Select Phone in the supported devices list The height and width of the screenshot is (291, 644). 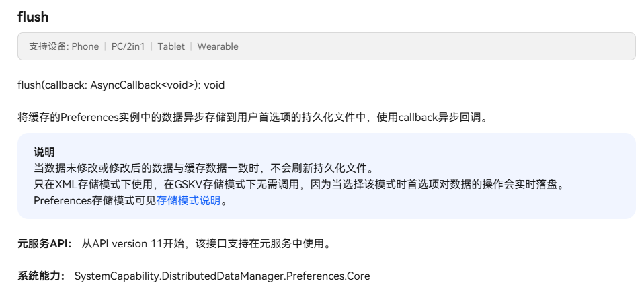pyautogui.click(x=85, y=46)
